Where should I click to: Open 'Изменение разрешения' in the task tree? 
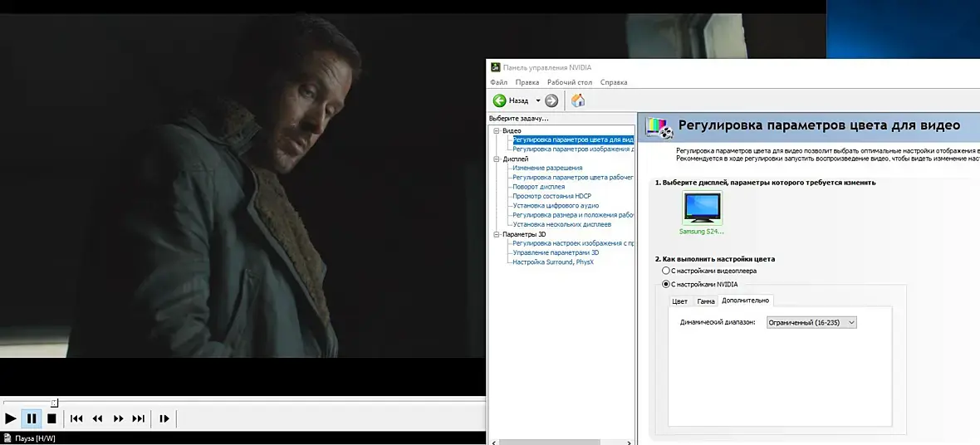click(x=547, y=169)
